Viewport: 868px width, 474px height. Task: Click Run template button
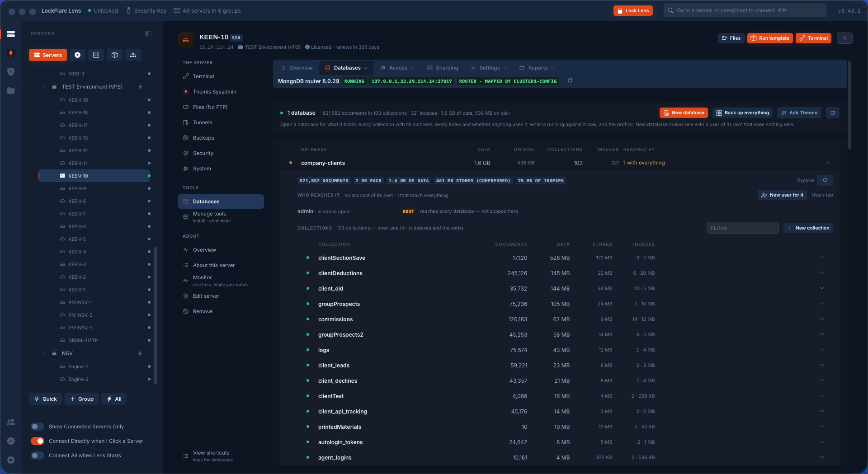(x=770, y=38)
